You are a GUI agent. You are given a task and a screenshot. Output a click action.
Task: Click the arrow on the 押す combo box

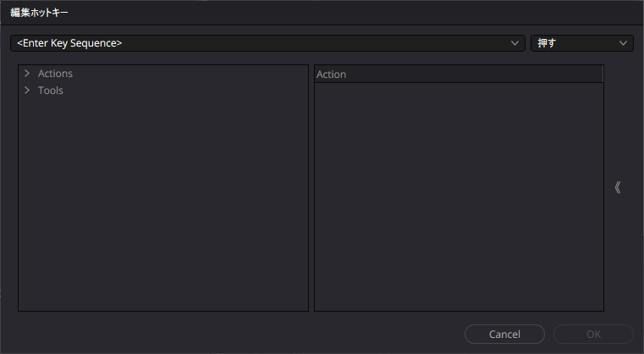624,42
